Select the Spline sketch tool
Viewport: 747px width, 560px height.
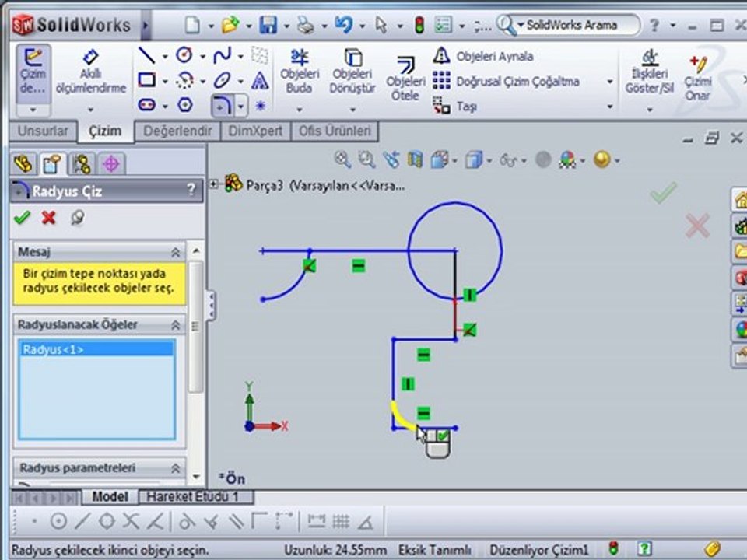click(x=223, y=55)
